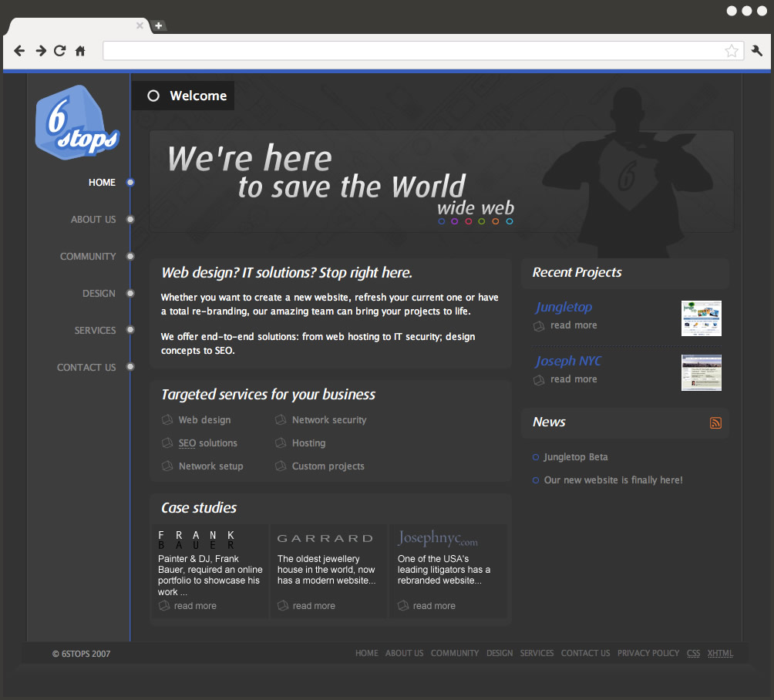Viewport: 774px width, 700px height.
Task: Open a new browser tab
Action: point(158,25)
